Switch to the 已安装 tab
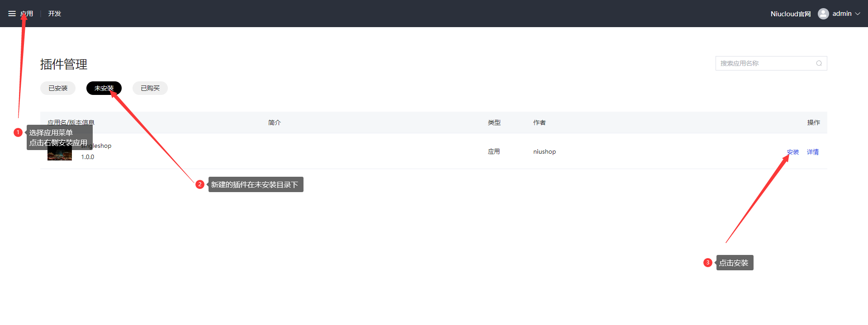The image size is (868, 325). pos(58,88)
